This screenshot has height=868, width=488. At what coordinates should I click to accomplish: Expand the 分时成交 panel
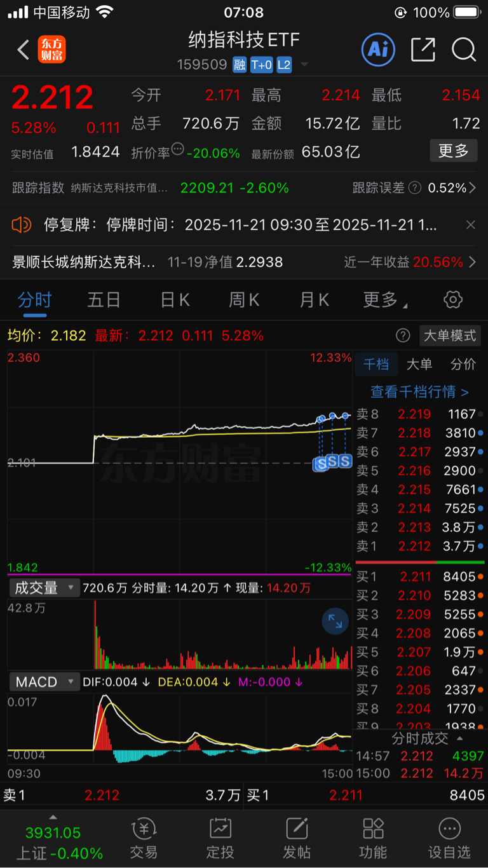click(426, 738)
